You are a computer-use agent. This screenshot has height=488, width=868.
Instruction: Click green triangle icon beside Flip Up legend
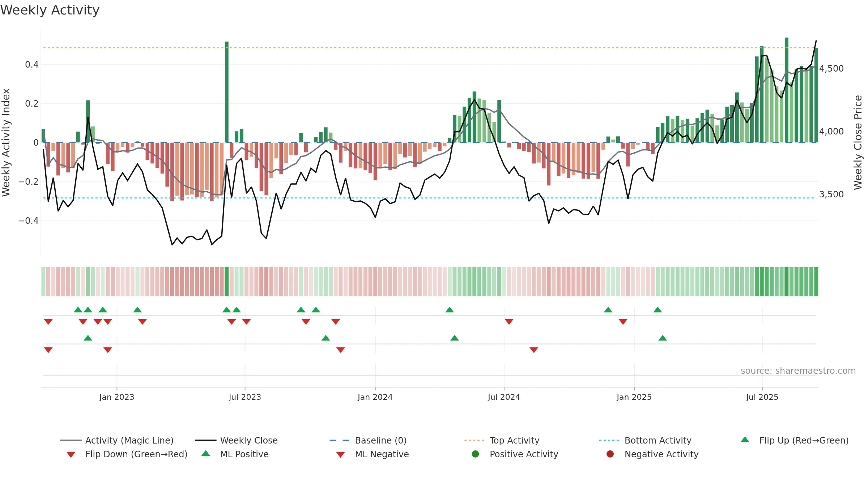coord(745,440)
